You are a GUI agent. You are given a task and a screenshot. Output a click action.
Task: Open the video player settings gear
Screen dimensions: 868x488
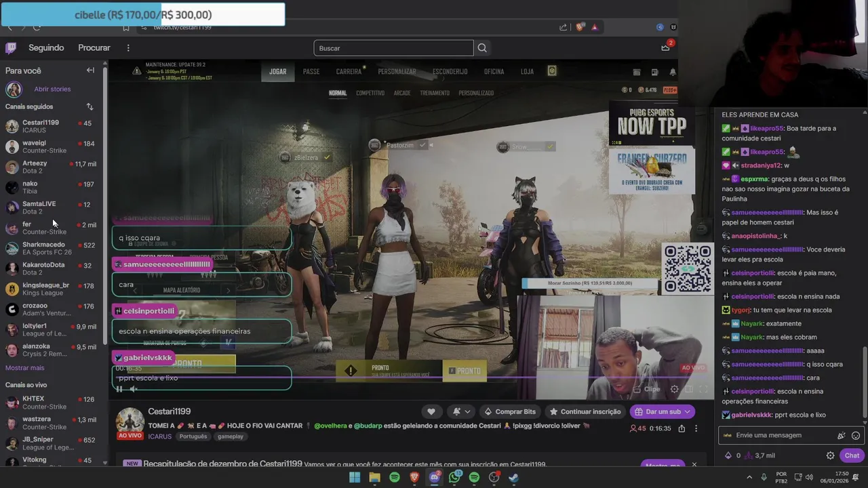click(674, 389)
